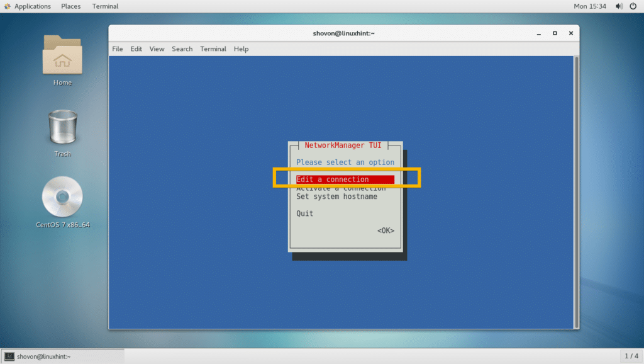Click the workspace indicator showing 1/4
Image resolution: width=644 pixels, height=364 pixels.
click(631, 355)
